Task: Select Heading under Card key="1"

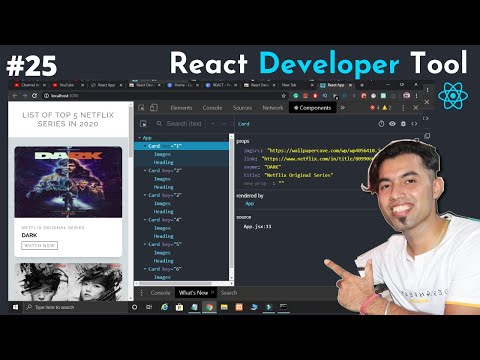Action: [163, 162]
